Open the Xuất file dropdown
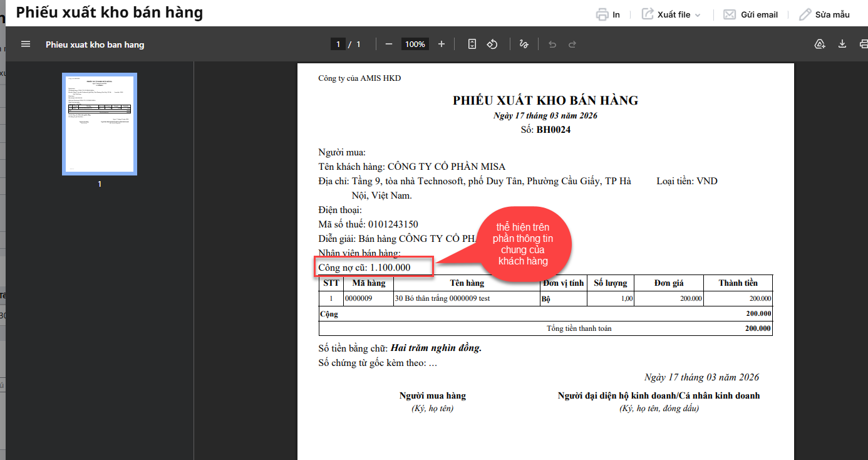The image size is (868, 460). pos(671,14)
